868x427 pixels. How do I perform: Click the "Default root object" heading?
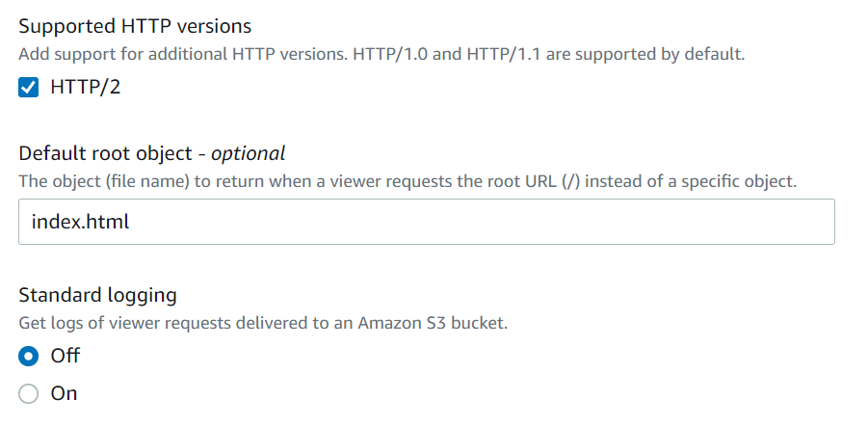click(110, 152)
